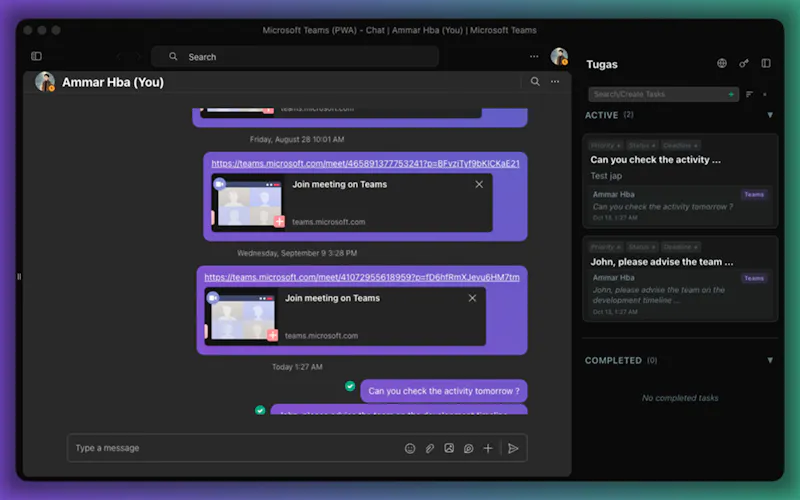This screenshot has height=500, width=800.
Task: Click the Loop component icon in composer
Action: [x=468, y=448]
